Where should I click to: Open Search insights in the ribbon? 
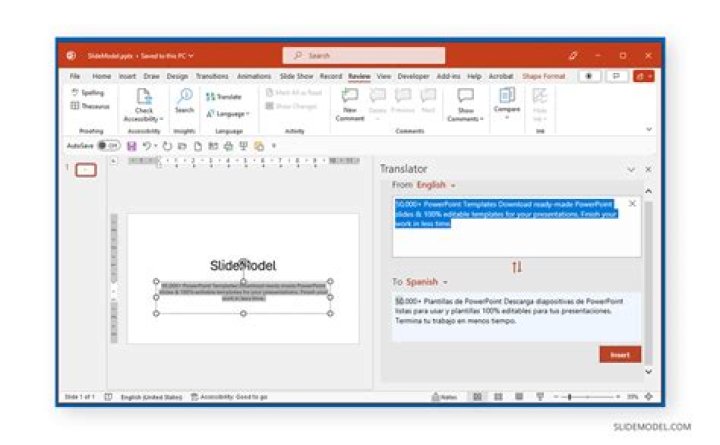[x=185, y=101]
